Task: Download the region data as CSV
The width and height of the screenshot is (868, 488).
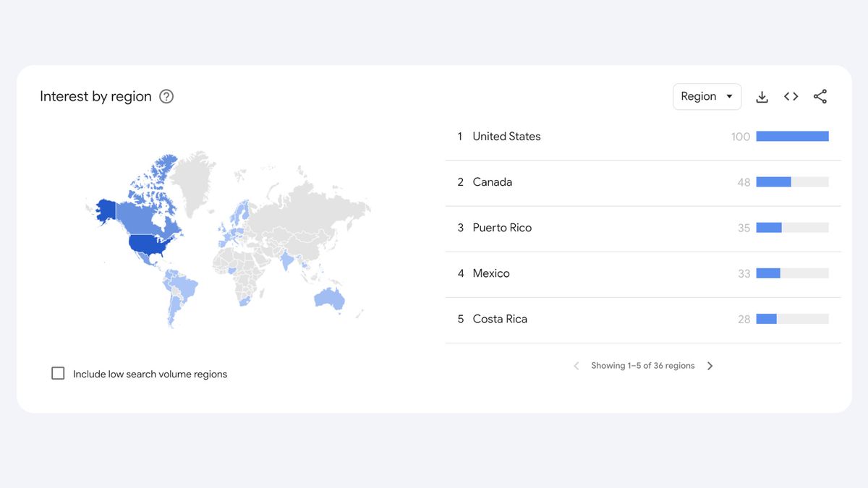Action: click(x=762, y=97)
